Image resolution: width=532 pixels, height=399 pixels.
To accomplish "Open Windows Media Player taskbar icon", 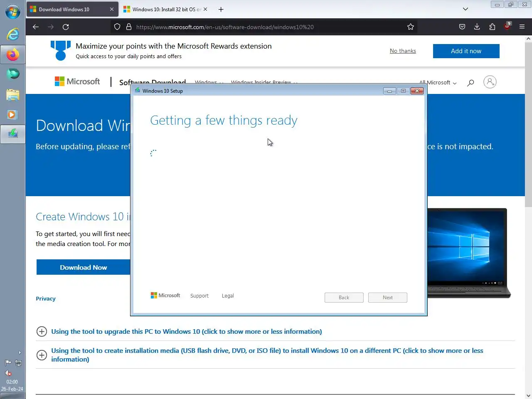I will [x=12, y=115].
